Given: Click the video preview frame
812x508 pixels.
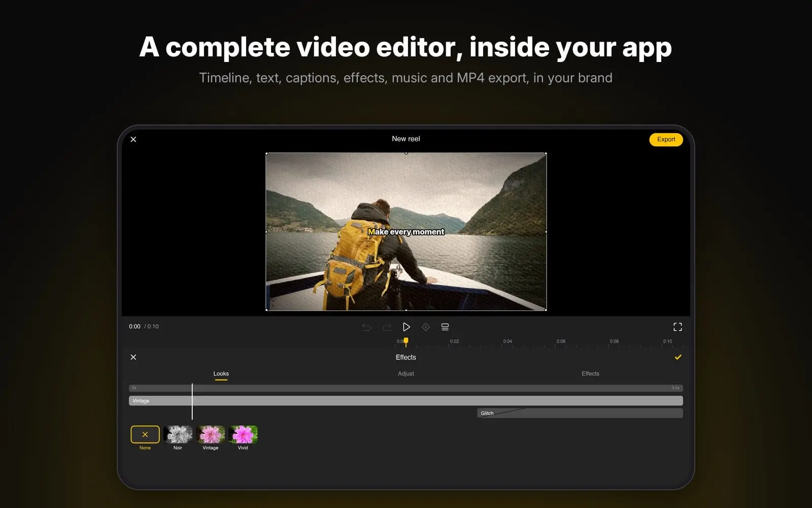Looking at the screenshot, I should point(406,232).
